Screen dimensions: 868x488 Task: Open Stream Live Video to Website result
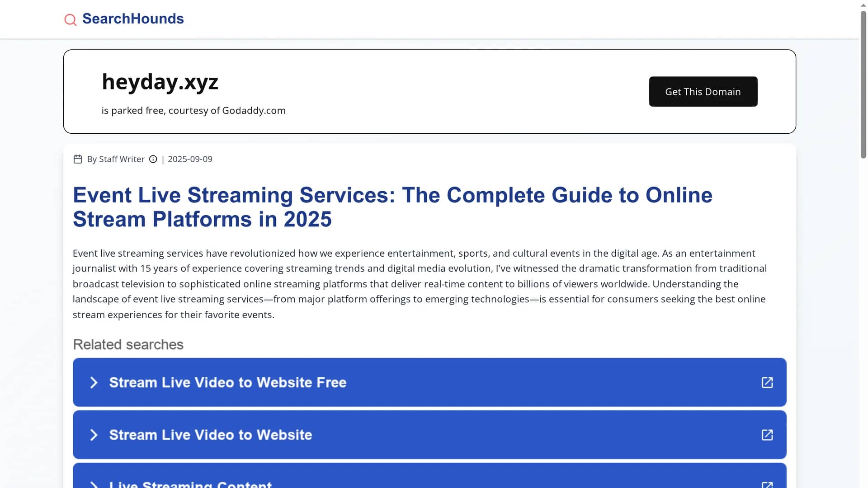click(429, 435)
